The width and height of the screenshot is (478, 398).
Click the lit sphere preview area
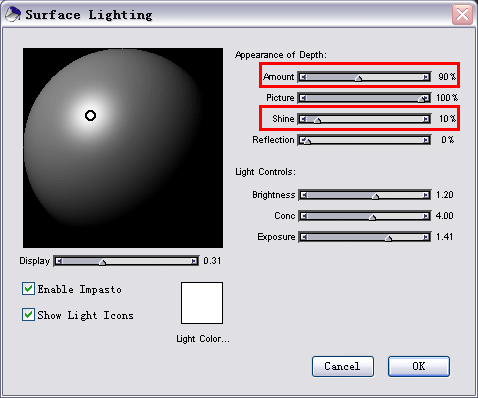tap(123, 148)
